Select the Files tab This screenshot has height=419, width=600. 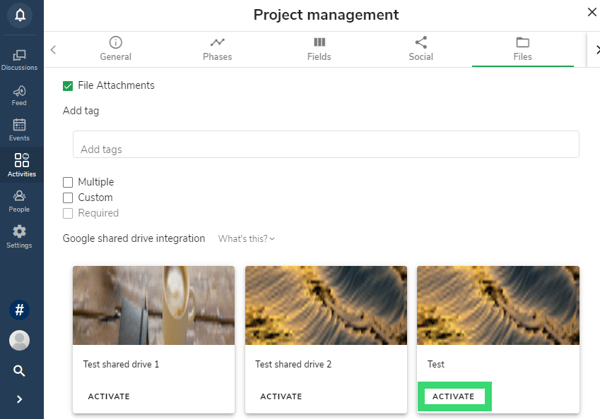point(523,49)
